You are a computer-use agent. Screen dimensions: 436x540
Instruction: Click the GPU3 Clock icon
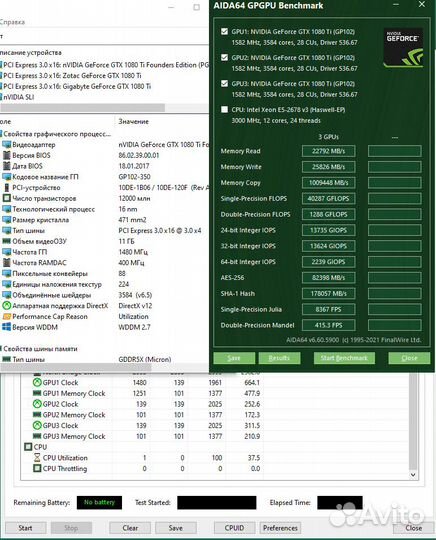pos(37,426)
